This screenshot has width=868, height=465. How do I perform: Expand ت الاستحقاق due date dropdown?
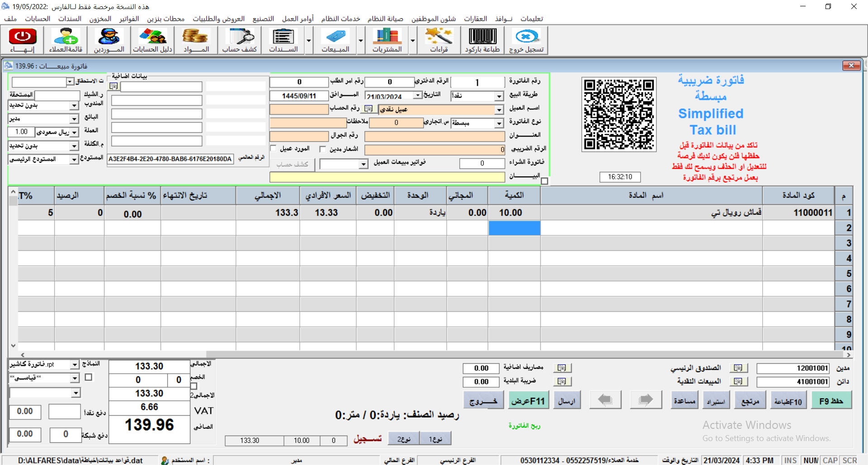(x=70, y=82)
